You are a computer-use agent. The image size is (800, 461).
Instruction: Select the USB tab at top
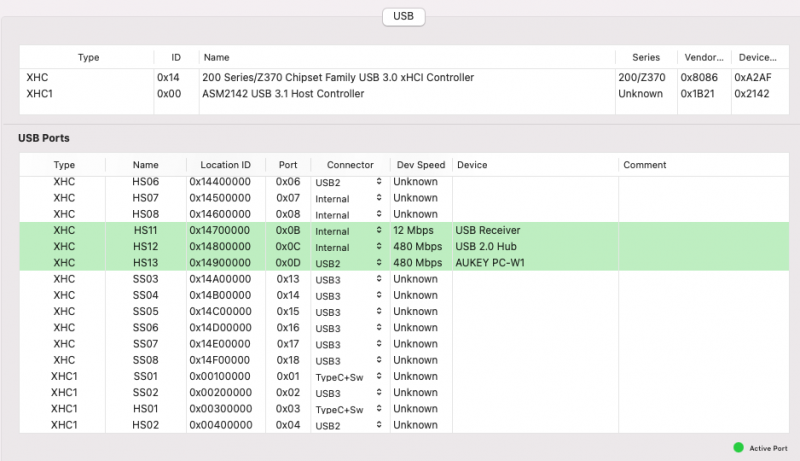[404, 17]
